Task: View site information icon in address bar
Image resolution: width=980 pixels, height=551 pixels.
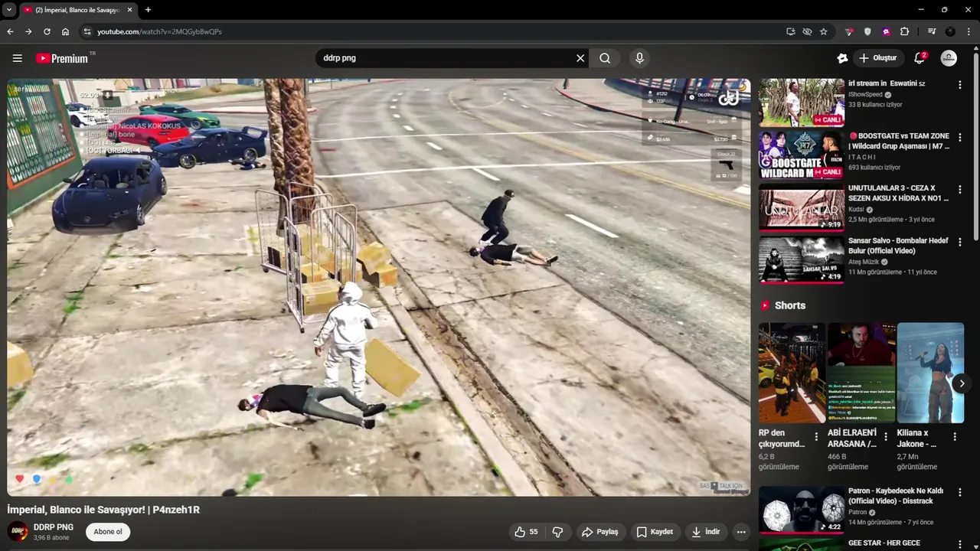Action: tap(87, 31)
